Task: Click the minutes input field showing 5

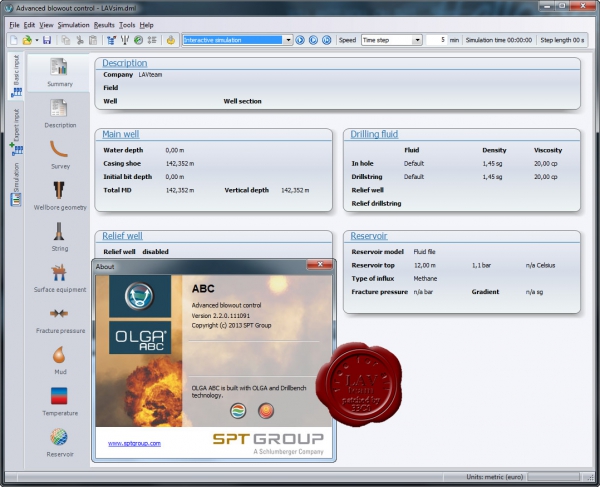Action: click(436, 40)
